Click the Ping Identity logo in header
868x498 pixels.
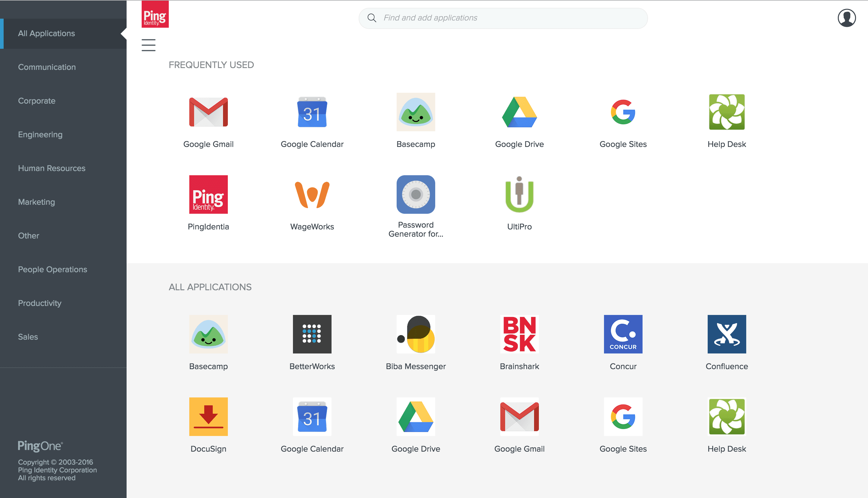(x=155, y=14)
